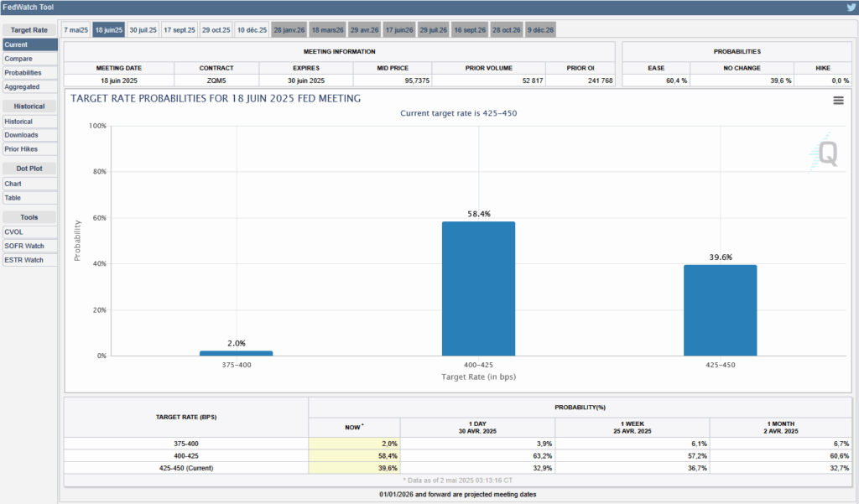Click the 1 MONTH 2 AVR. 2025 column header

781,428
